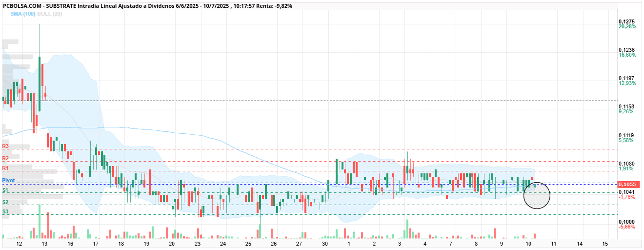Click the 20,28% percentage label
Viewport: 644px width, 250px height.
click(627, 27)
